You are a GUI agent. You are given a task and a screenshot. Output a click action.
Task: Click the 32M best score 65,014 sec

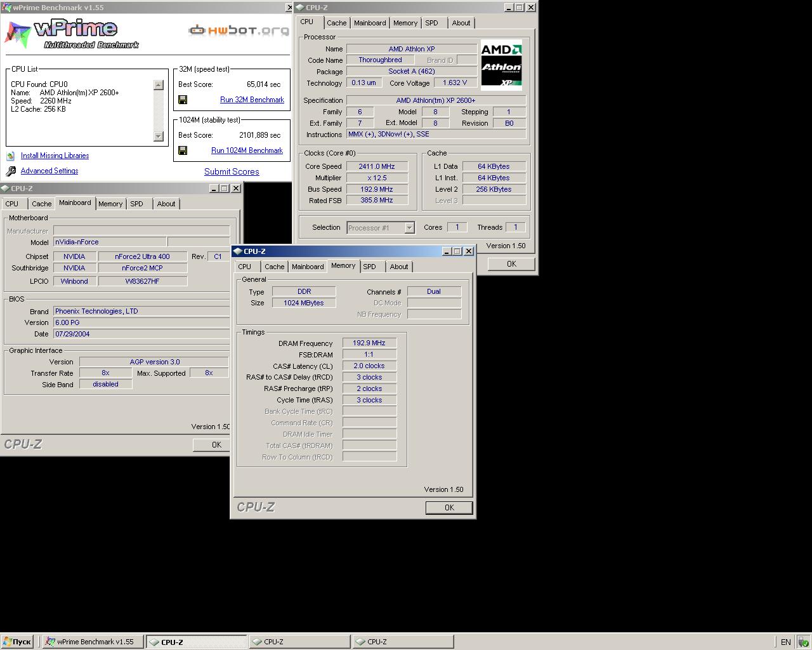pyautogui.click(x=263, y=84)
